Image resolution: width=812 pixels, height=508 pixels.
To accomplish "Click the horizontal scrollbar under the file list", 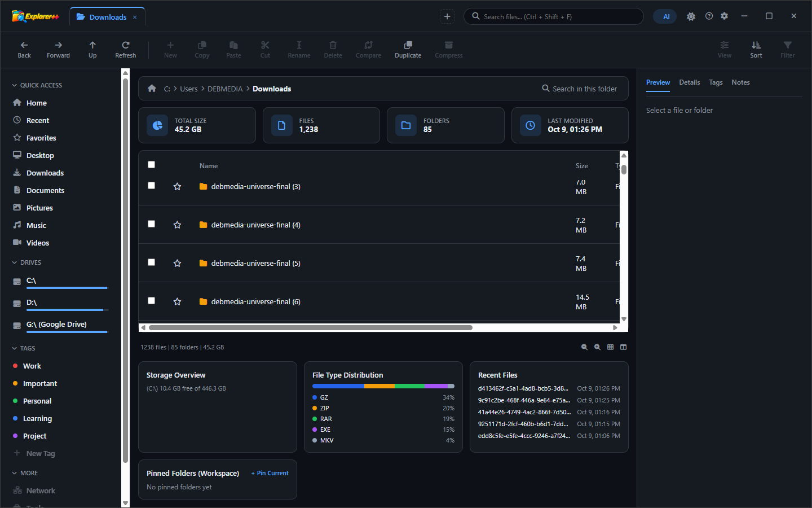I will click(311, 327).
